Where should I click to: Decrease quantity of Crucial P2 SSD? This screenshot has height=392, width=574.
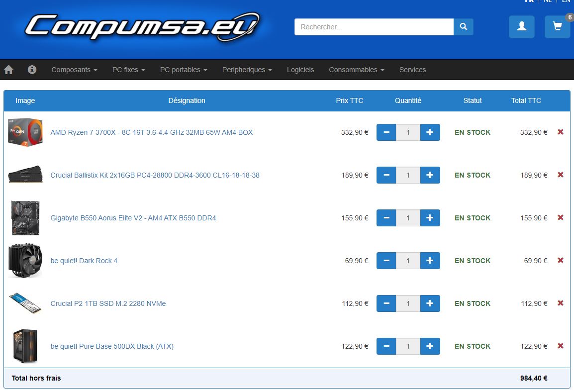pyautogui.click(x=386, y=304)
